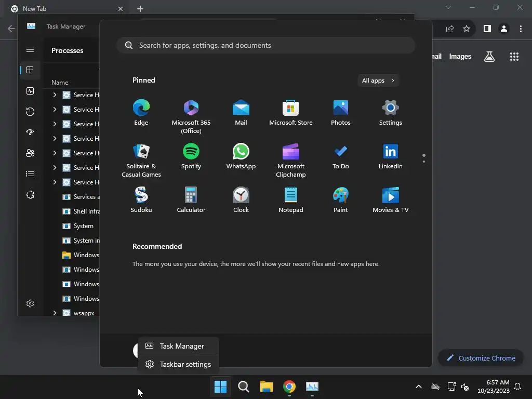Open Search Labs flask icon in Chrome

tap(489, 57)
